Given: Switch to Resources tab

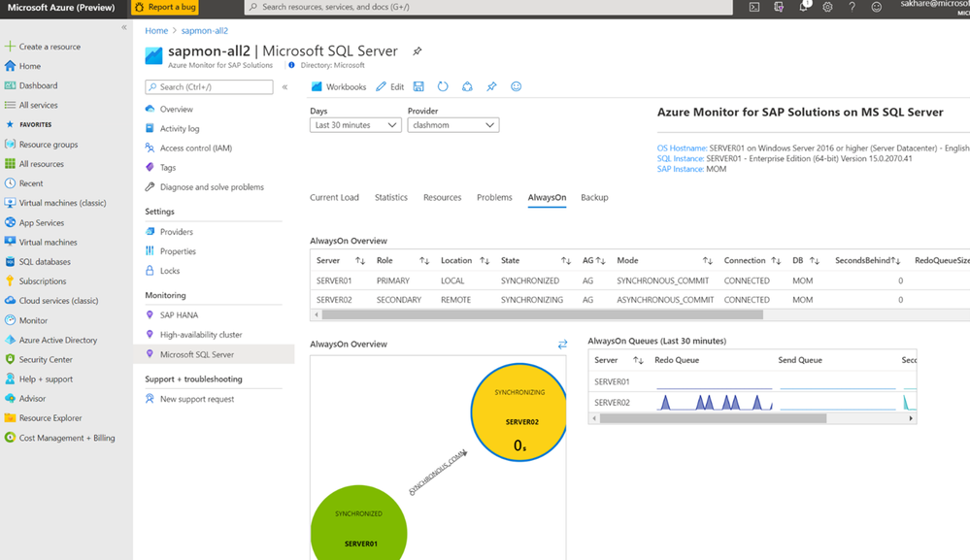Looking at the screenshot, I should pyautogui.click(x=443, y=197).
